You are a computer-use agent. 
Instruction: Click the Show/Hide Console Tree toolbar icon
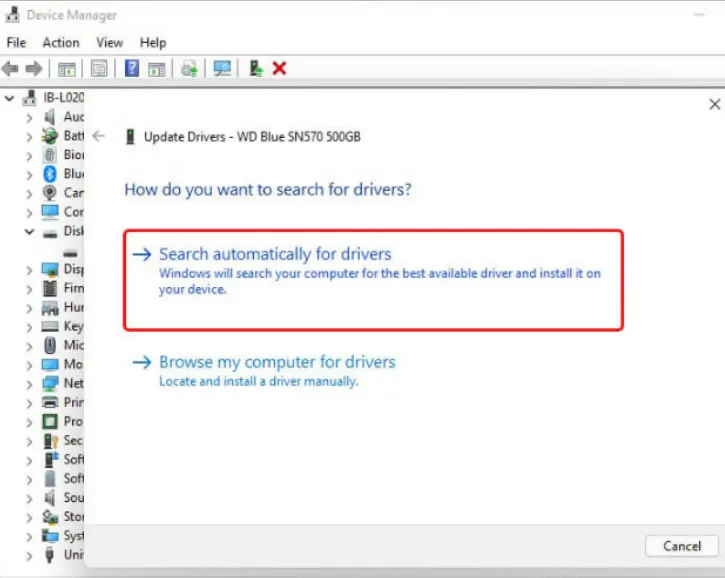[67, 69]
